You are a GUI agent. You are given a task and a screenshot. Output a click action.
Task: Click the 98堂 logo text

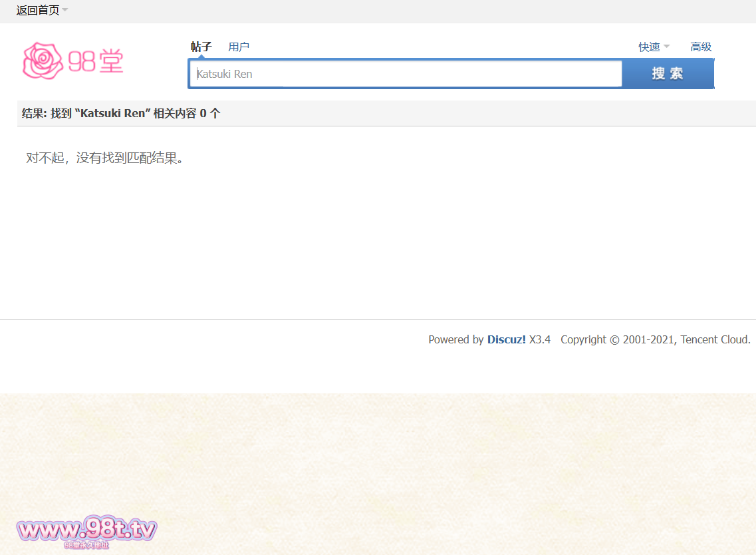pyautogui.click(x=96, y=62)
